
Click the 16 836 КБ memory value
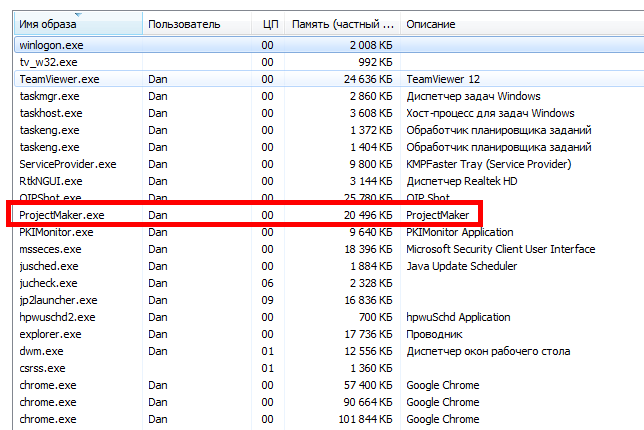click(x=368, y=300)
